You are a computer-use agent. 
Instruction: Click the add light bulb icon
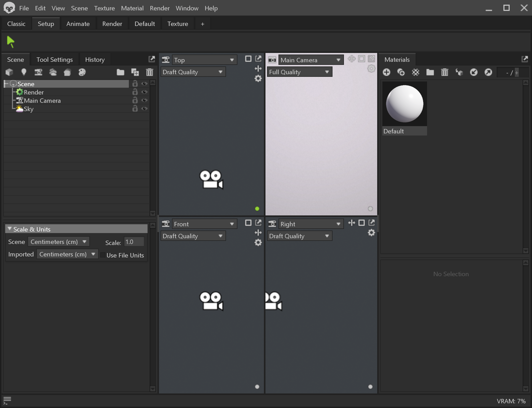pos(24,72)
